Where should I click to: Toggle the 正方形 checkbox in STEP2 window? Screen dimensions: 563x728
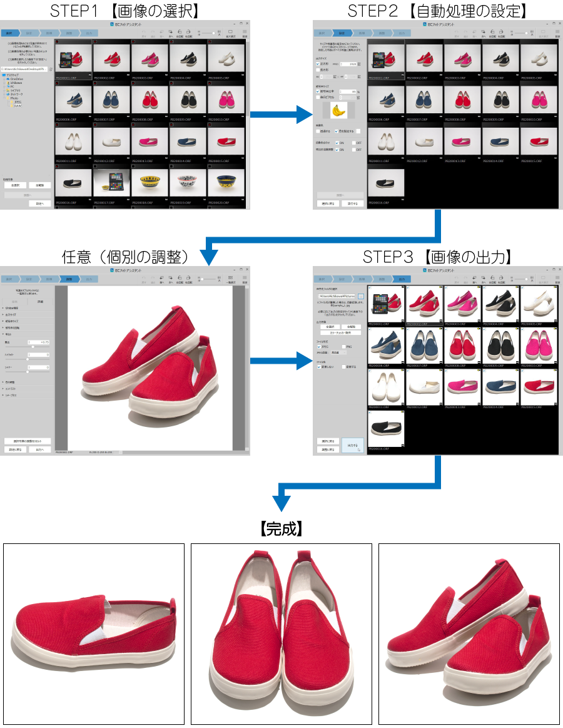(x=318, y=64)
